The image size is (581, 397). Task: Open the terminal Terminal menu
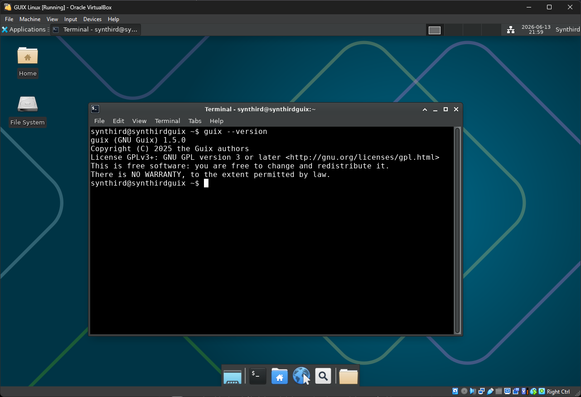click(x=167, y=121)
